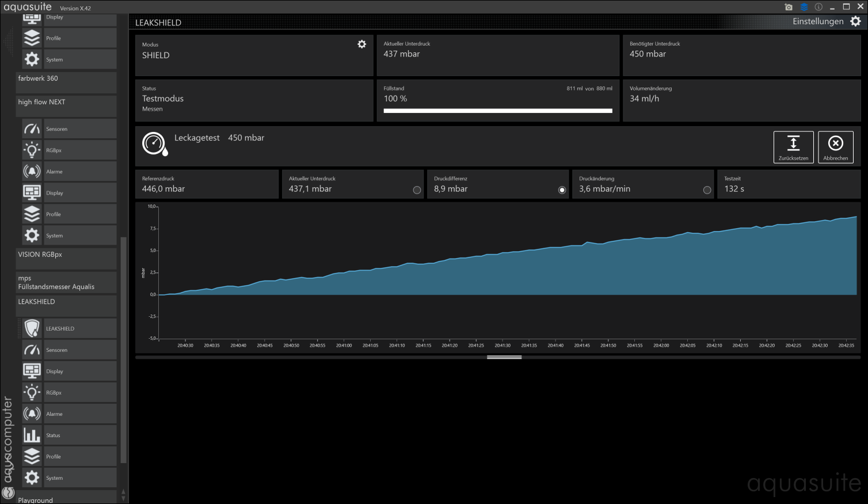Collapse the LEAKSHIELD sidebar header

(x=66, y=306)
